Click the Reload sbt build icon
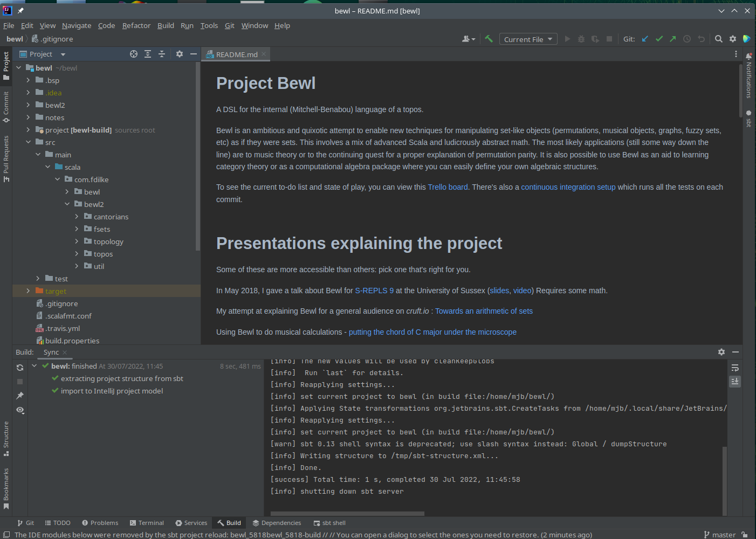Image resolution: width=756 pixels, height=539 pixels. (20, 368)
